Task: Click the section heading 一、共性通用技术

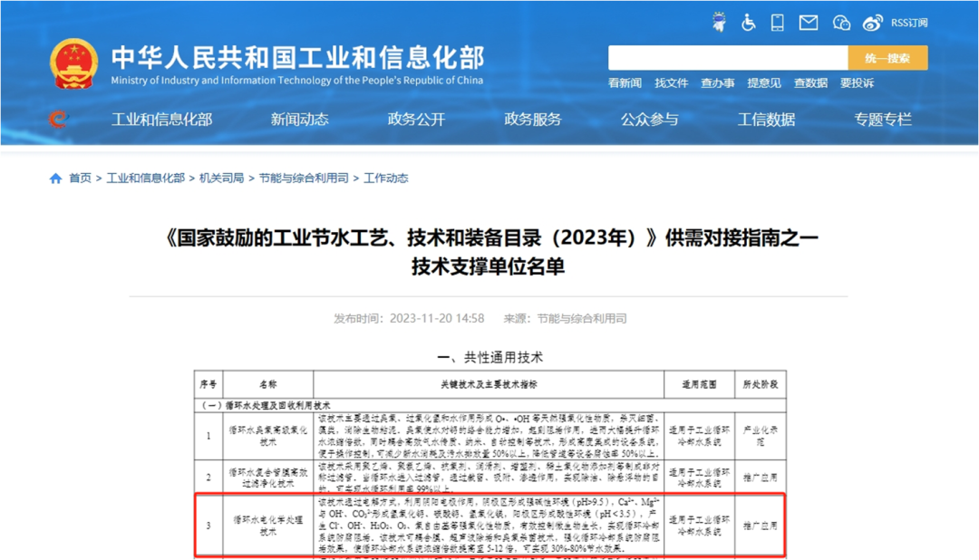Action: tap(489, 358)
